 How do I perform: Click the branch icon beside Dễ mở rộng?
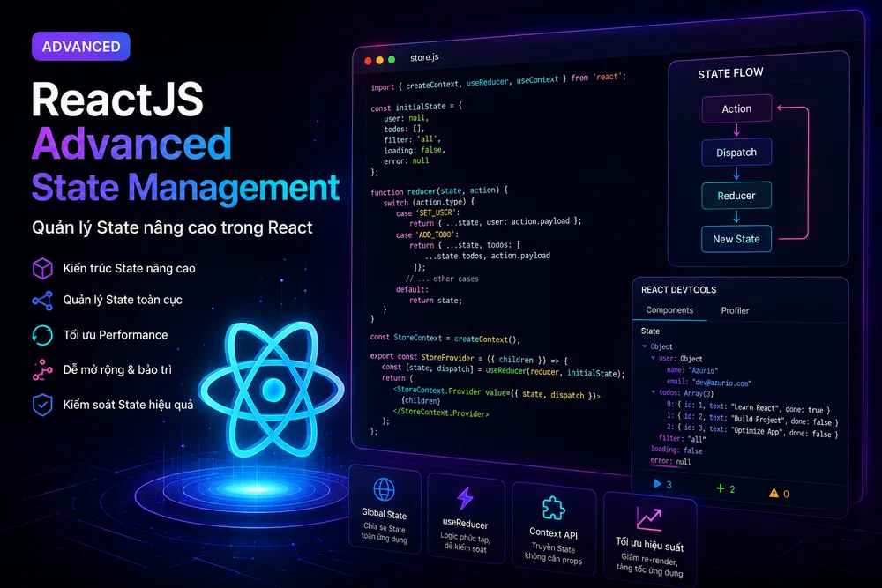(x=42, y=370)
